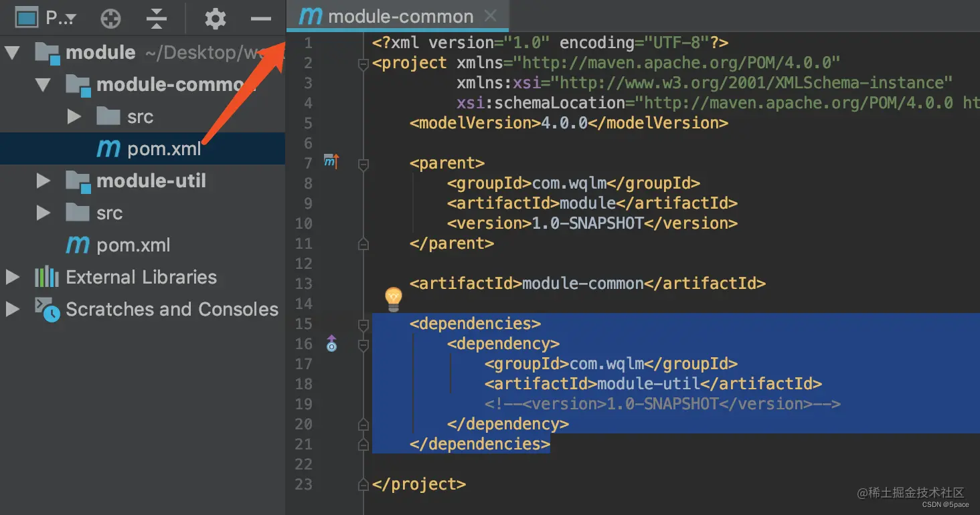Click the commented version line 19

[x=662, y=404]
